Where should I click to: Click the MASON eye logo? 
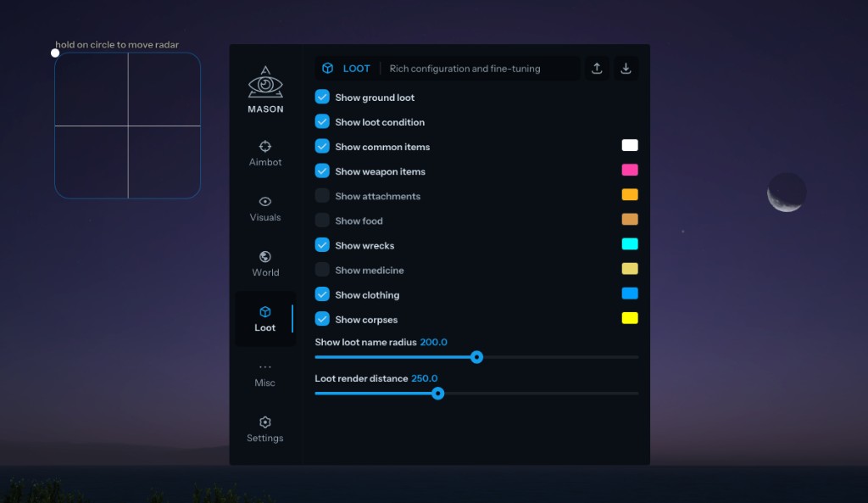coord(265,83)
